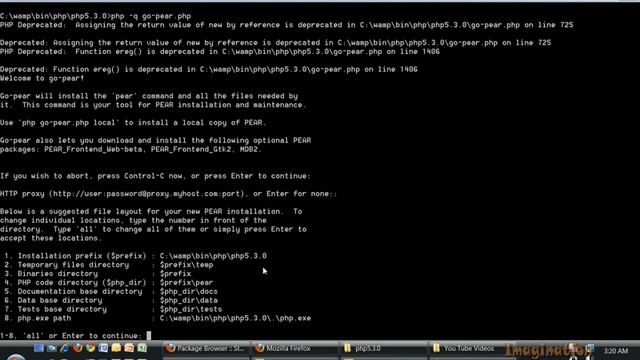Click 'PHP code directory ($php_dir)' line
Viewport: 640px width, 360px height.
[x=109, y=282]
